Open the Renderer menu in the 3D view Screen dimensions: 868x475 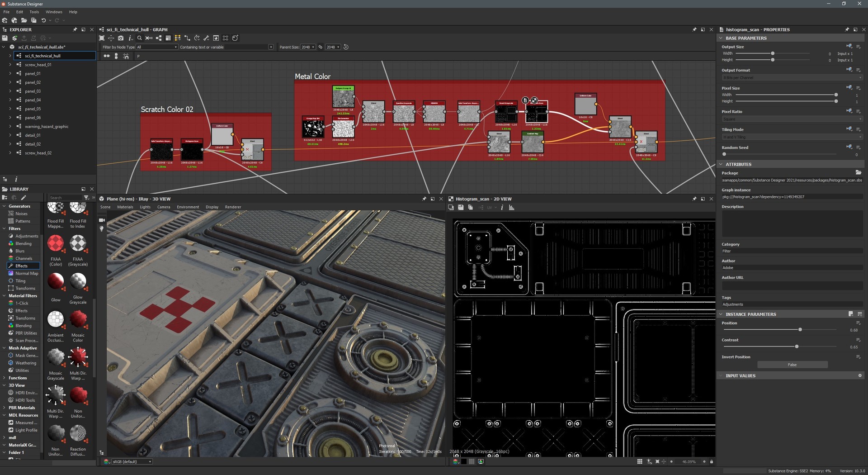(x=233, y=207)
